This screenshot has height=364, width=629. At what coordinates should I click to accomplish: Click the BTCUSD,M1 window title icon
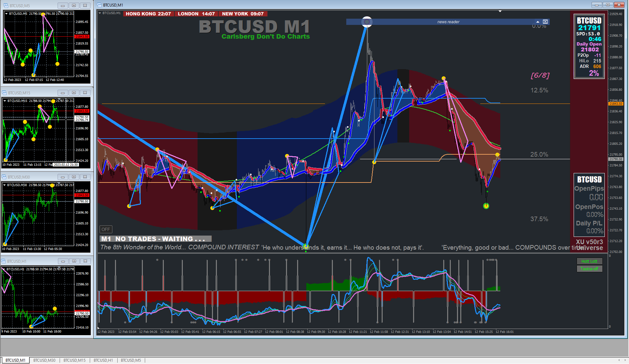point(100,5)
